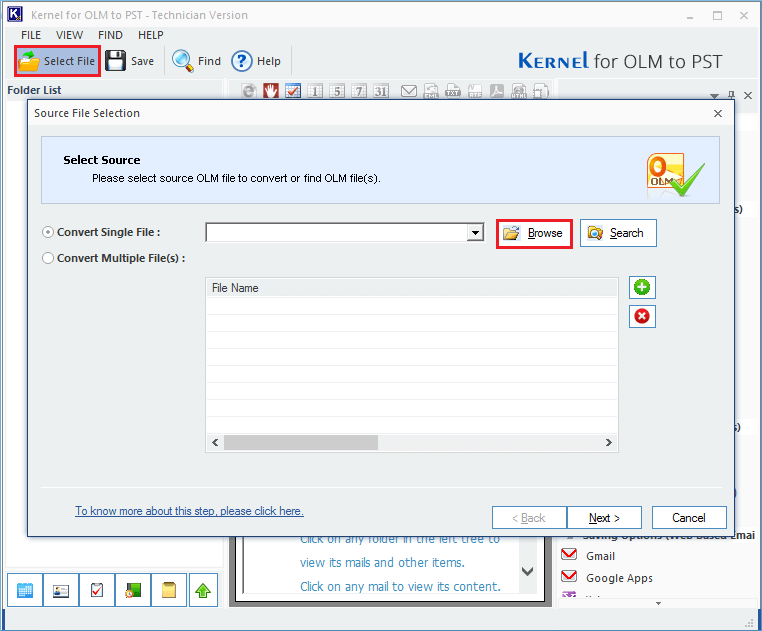The height and width of the screenshot is (631, 762).
Task: Click the file list scroll right arrow
Action: (608, 442)
